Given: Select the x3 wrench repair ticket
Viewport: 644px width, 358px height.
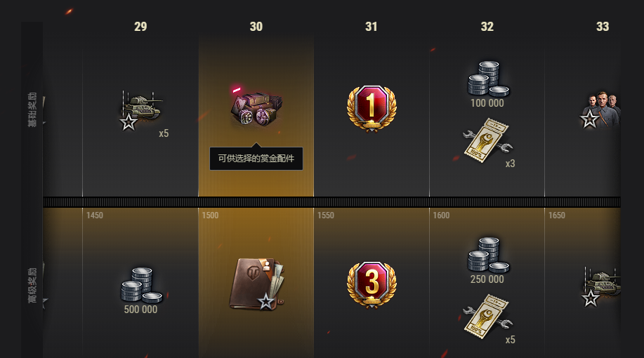Looking at the screenshot, I should coord(487,140).
